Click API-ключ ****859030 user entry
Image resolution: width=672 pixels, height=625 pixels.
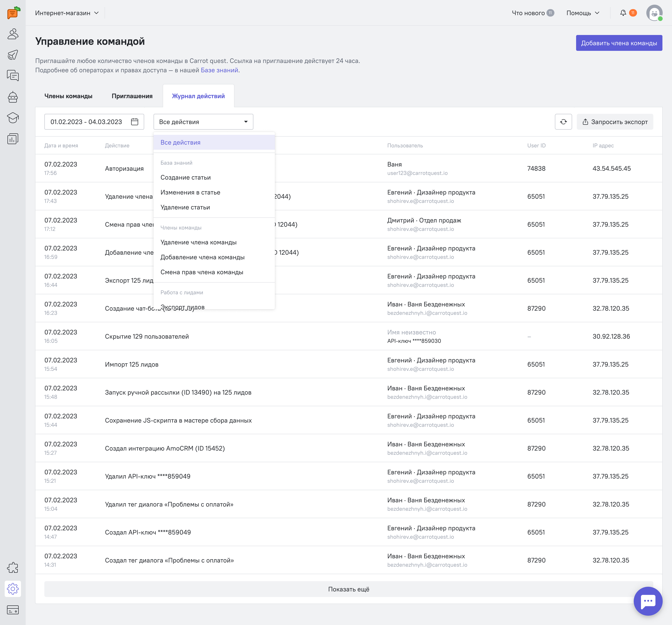tap(414, 341)
